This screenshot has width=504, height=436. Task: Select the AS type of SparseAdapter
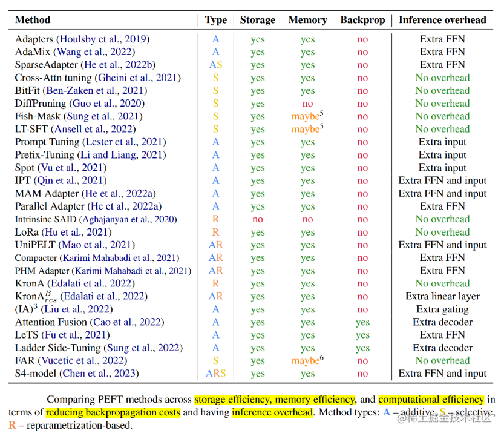(x=215, y=65)
